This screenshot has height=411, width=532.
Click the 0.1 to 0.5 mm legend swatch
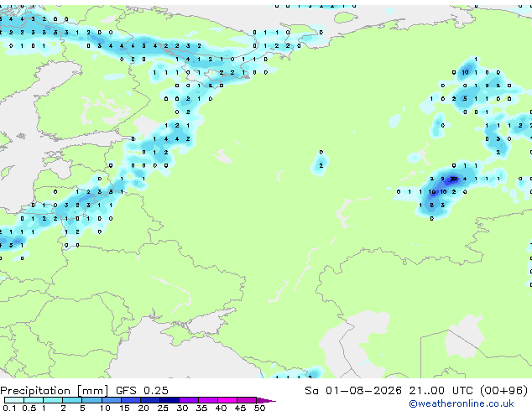click(x=14, y=400)
